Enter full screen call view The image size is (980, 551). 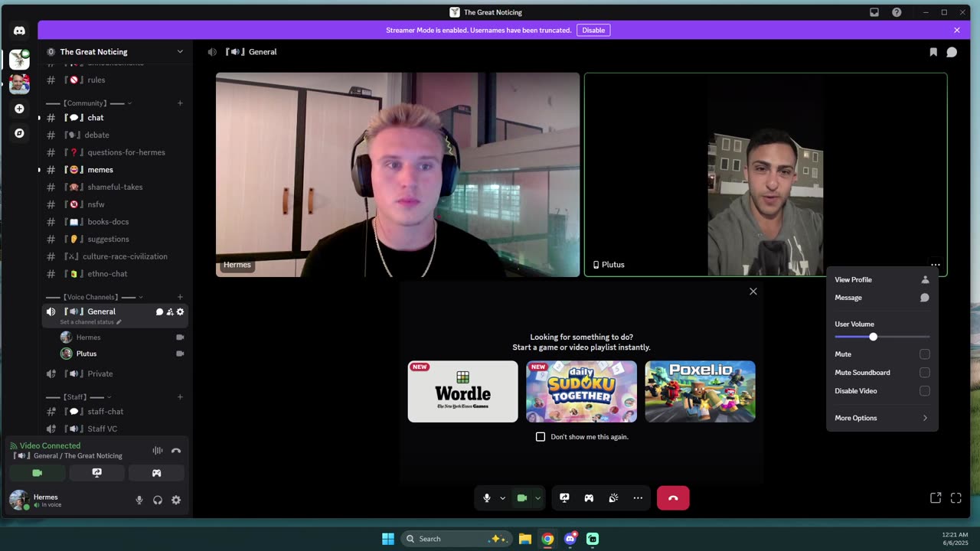coord(956,498)
